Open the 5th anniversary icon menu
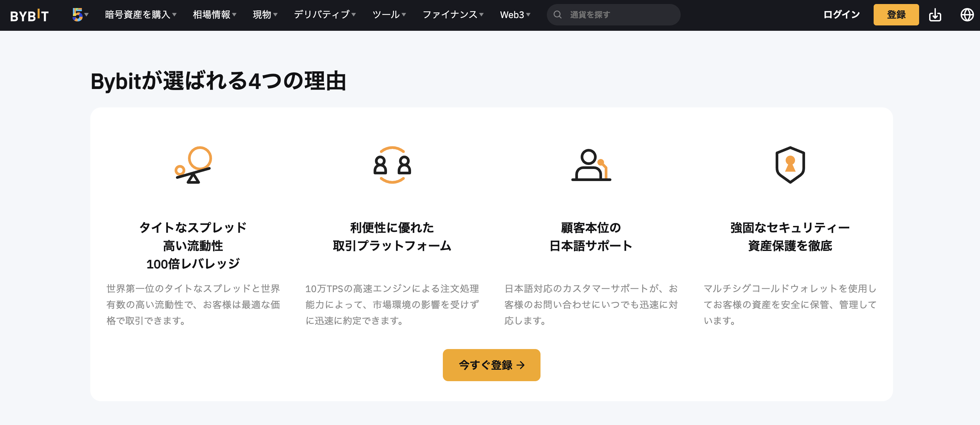Viewport: 980px width, 425px height. pyautogui.click(x=80, y=15)
